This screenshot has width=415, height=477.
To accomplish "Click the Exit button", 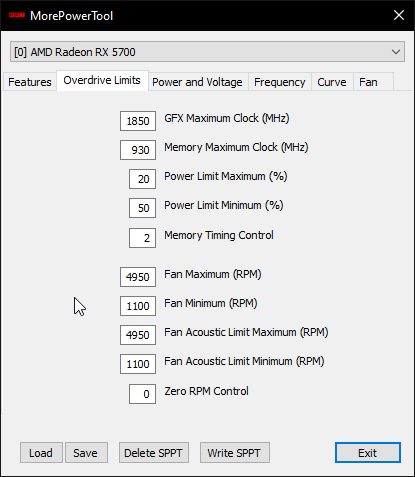I will point(368,453).
